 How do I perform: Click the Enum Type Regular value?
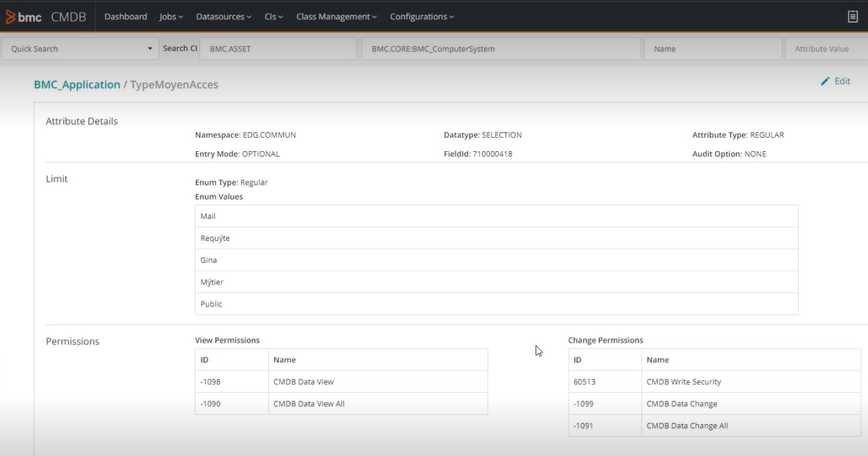pos(254,182)
